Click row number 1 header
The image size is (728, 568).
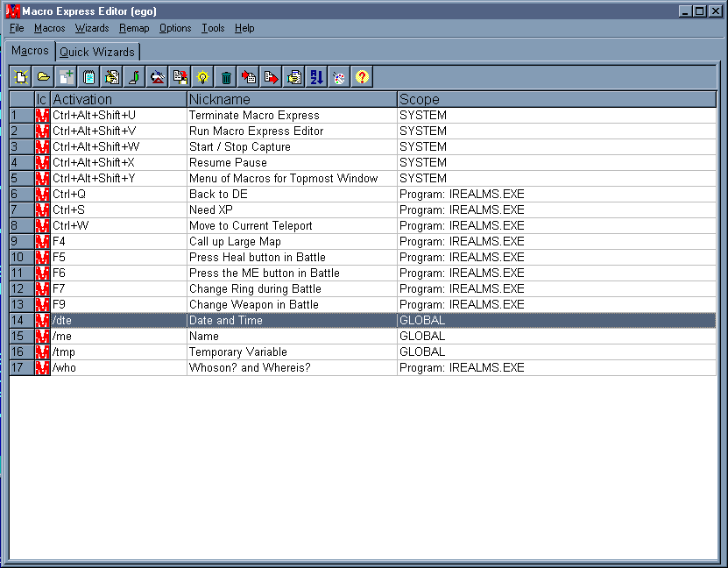point(22,115)
